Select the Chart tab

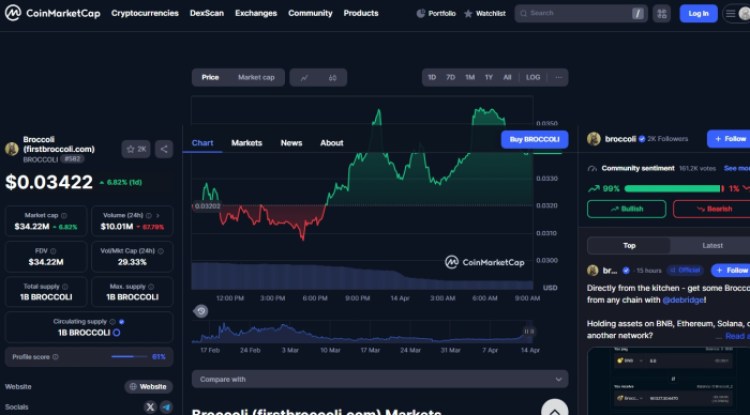point(202,143)
